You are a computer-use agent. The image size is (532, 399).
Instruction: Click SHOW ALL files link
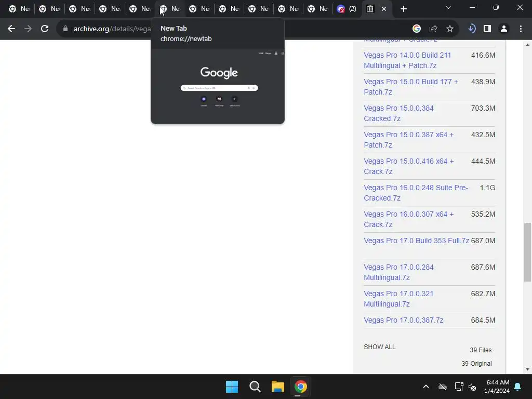pyautogui.click(x=379, y=347)
